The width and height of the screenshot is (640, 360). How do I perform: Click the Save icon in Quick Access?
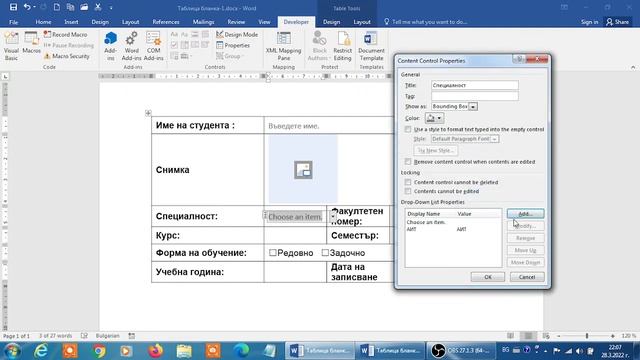[13, 7]
